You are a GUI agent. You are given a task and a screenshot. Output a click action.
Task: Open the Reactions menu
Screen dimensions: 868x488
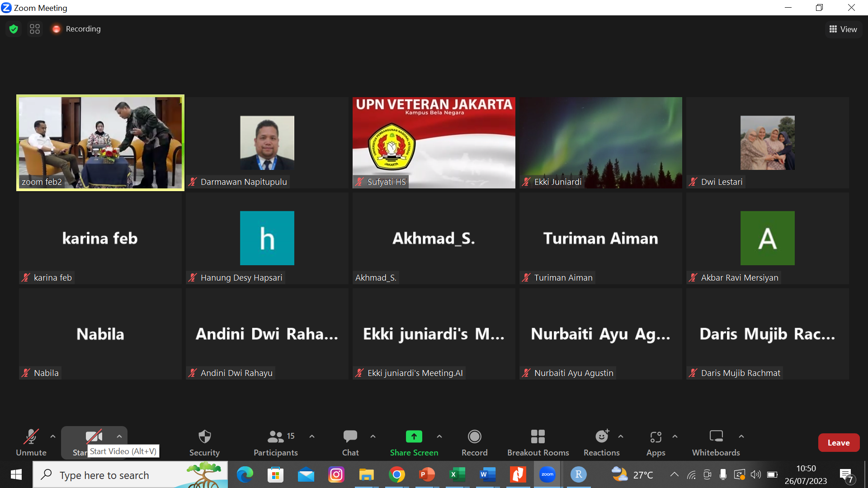click(602, 443)
